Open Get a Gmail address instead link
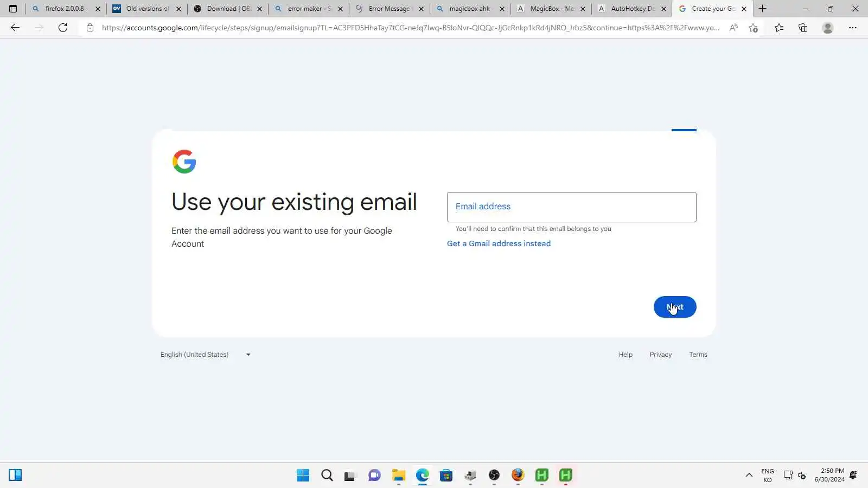This screenshot has height=488, width=868. pos(499,243)
